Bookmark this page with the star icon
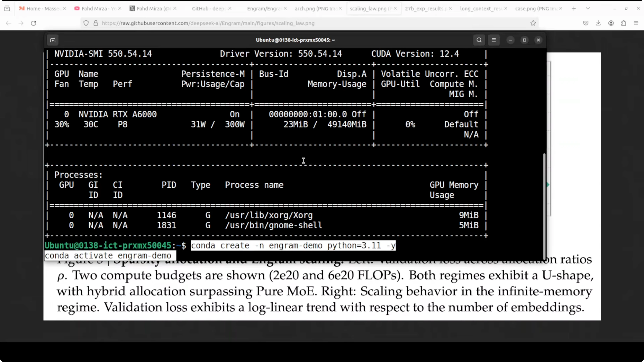The width and height of the screenshot is (644, 362). (x=533, y=23)
